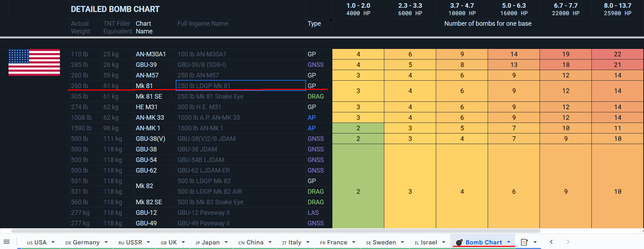
Task: Select the '8.0 - 13.7 25900 HP' header
Action: [x=618, y=10]
